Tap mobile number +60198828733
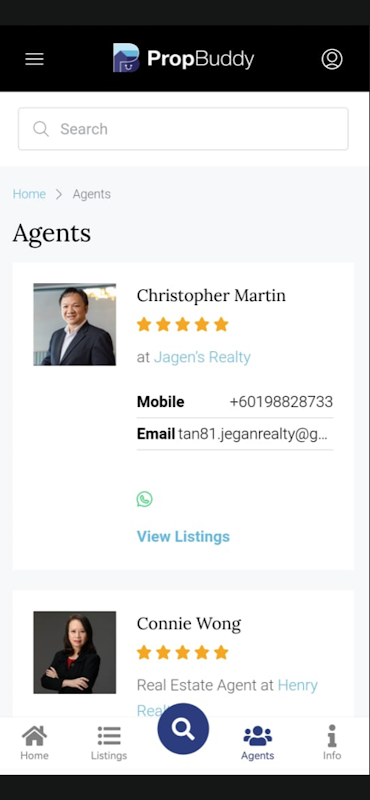This screenshot has width=370, height=800. coord(281,402)
